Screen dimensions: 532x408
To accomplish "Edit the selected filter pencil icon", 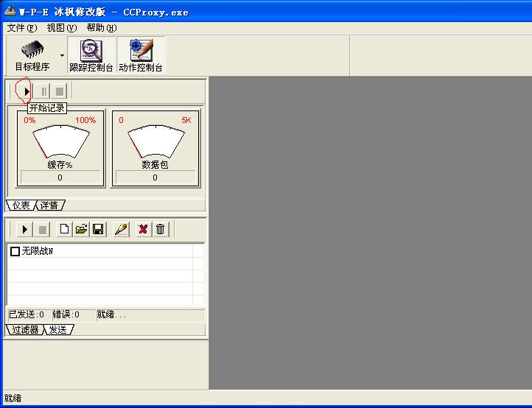I will point(122,230).
